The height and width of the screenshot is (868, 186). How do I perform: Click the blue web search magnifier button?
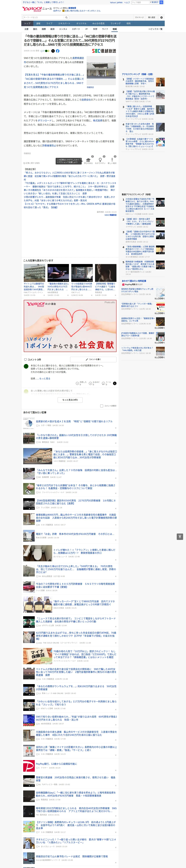coord(161,2)
